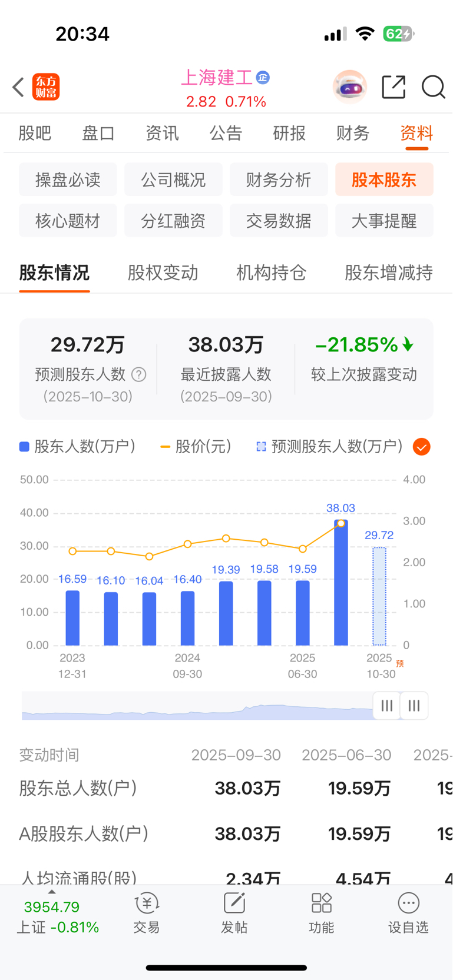Screen dimensions: 453x980
Task: Tap the 大事提醒 button
Action: point(384,221)
